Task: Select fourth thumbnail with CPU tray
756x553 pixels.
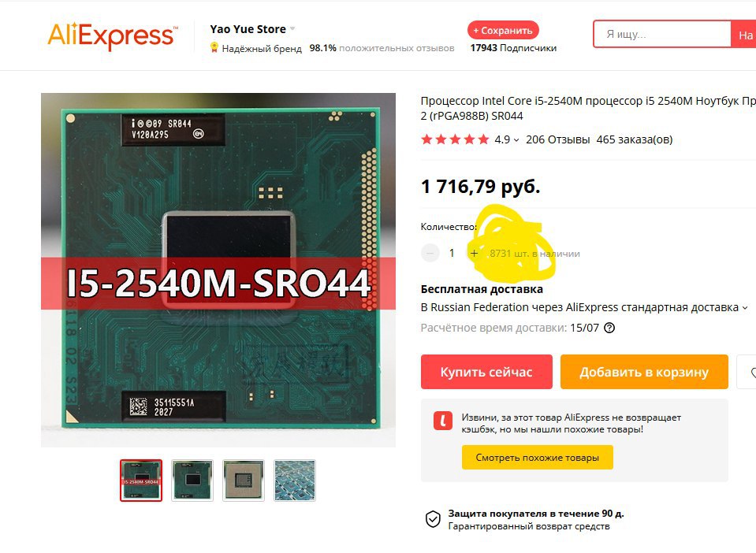Action: pyautogui.click(x=295, y=481)
